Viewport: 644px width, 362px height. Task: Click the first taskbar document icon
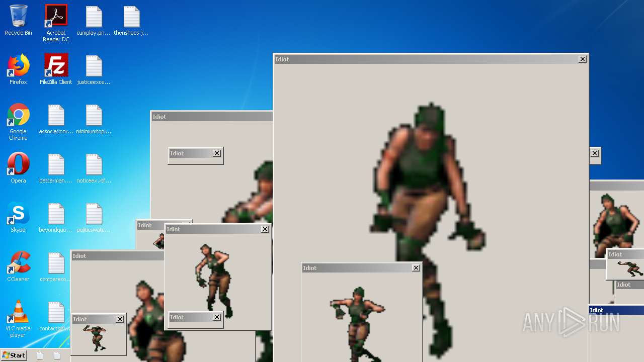(40, 355)
